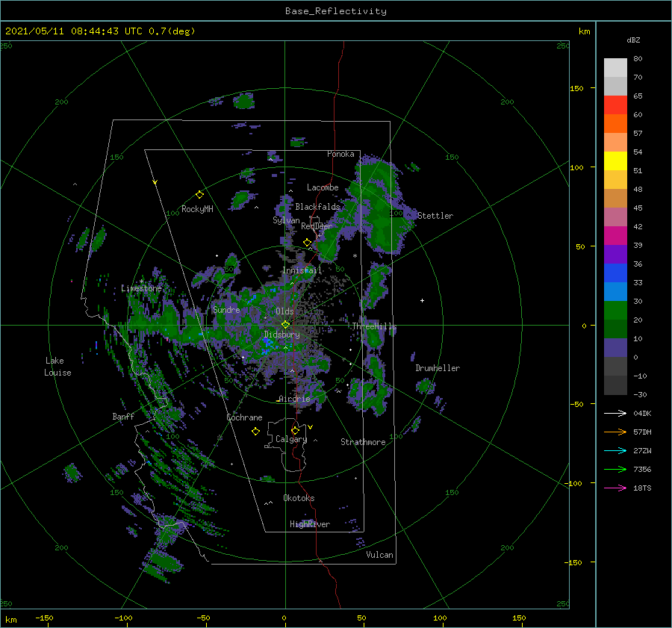Click the Lacombe label

(323, 187)
